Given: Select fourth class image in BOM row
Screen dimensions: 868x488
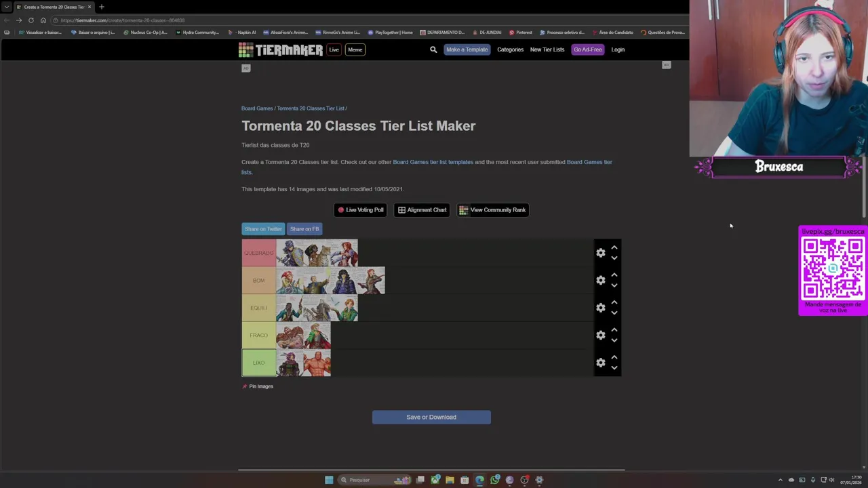Looking at the screenshot, I should point(371,281).
